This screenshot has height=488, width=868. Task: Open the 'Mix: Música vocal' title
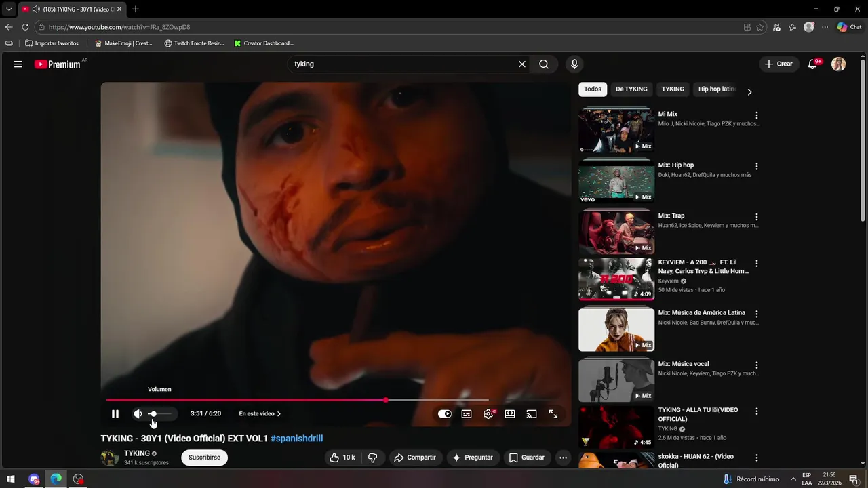(684, 364)
